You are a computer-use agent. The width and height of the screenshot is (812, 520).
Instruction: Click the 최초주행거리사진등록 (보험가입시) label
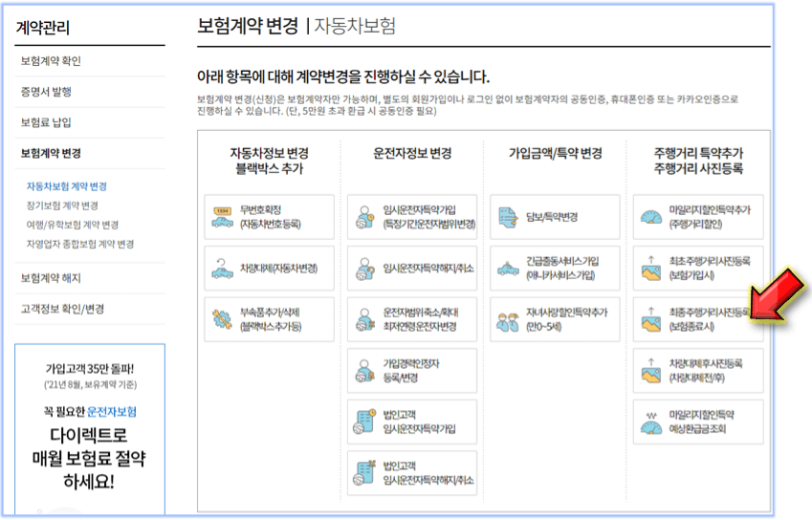point(710,268)
